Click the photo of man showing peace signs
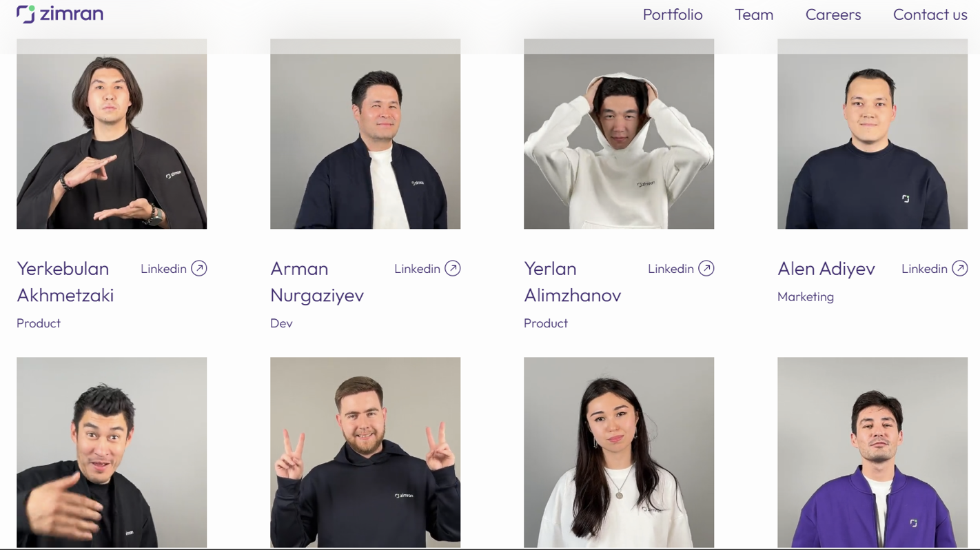This screenshot has width=980, height=550. (365, 452)
